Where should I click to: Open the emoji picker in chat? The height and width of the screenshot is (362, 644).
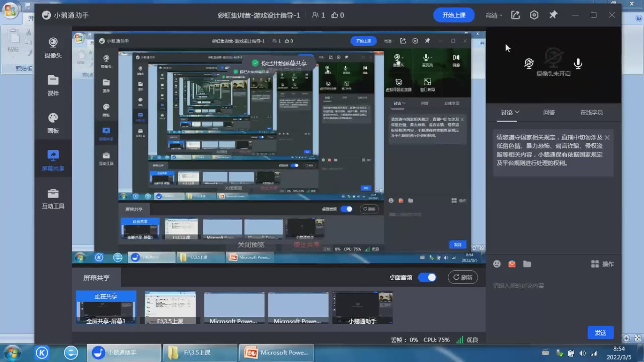[x=497, y=264]
